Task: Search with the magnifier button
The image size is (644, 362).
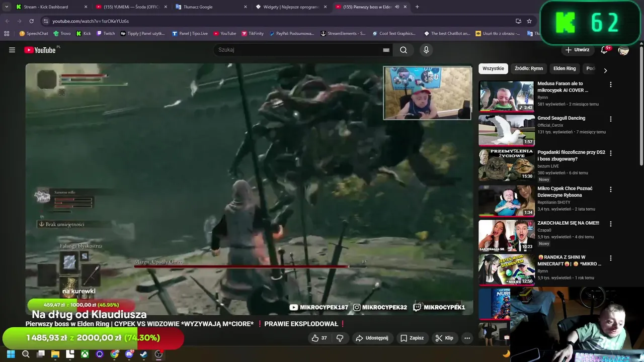Action: [x=404, y=50]
